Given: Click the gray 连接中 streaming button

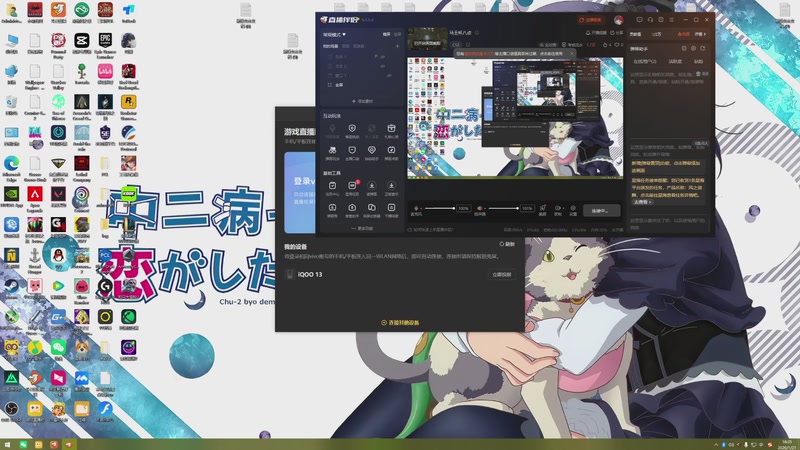Looking at the screenshot, I should [x=602, y=210].
